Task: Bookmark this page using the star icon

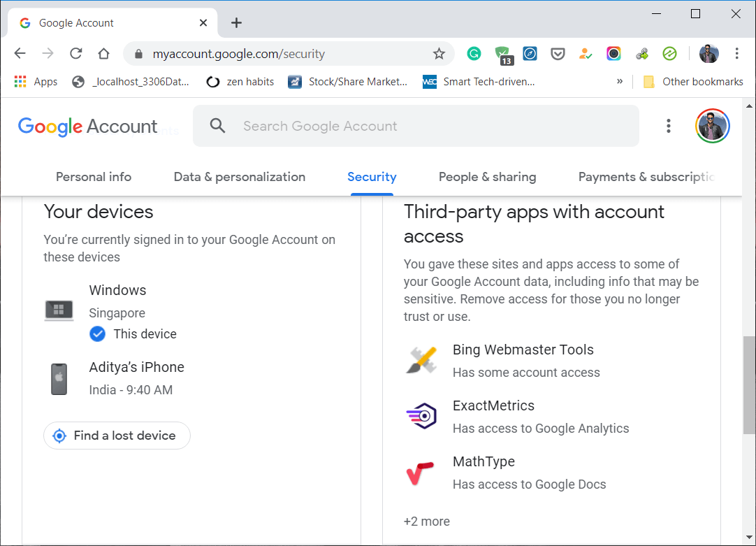Action: (439, 53)
